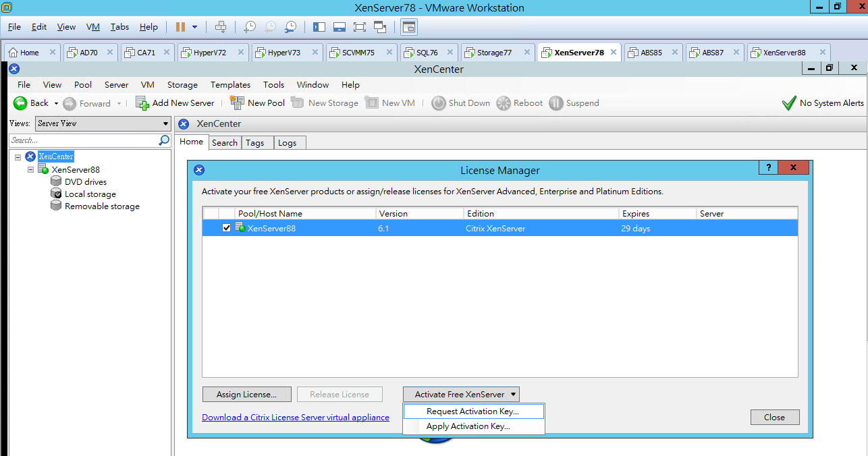The width and height of the screenshot is (868, 456).
Task: Open the Back history dropdown arrow
Action: click(x=56, y=103)
